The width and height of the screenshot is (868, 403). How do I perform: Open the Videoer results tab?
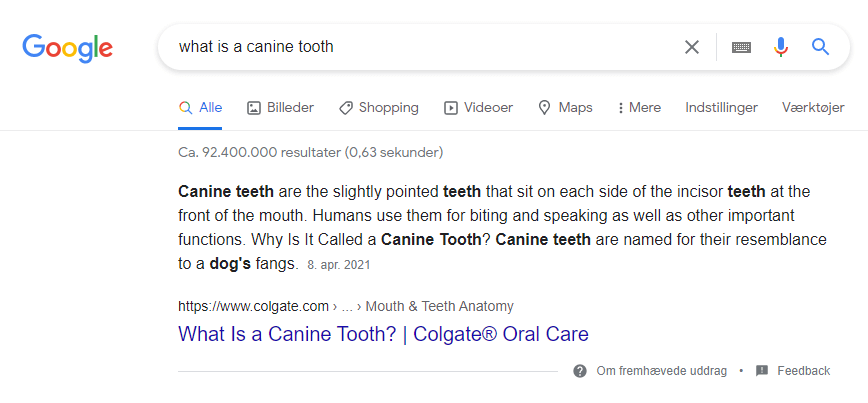(x=478, y=108)
